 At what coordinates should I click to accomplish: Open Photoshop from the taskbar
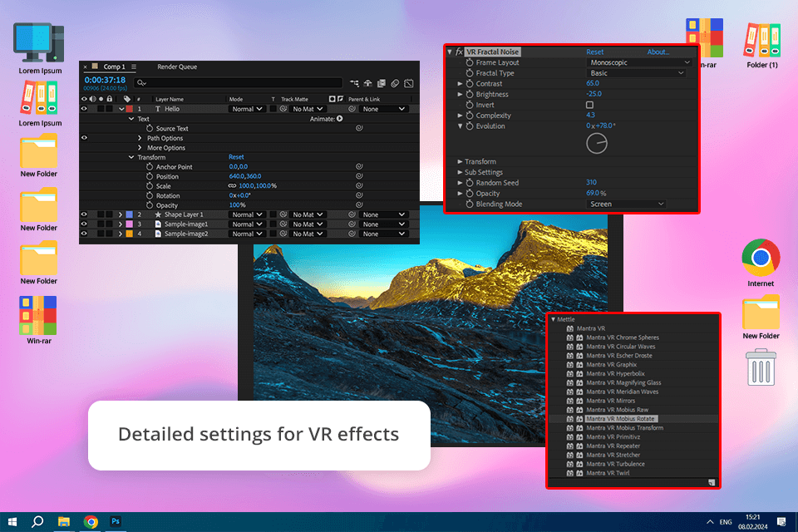pos(116,521)
